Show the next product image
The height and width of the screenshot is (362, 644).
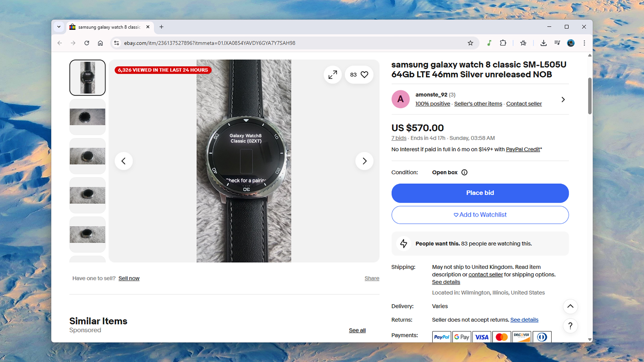364,161
